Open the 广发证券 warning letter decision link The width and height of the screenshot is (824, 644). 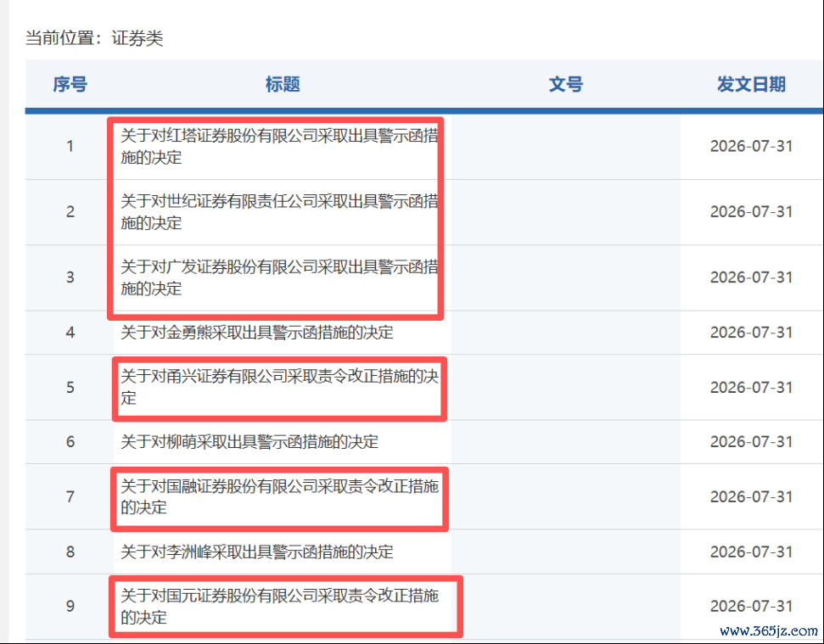279,277
